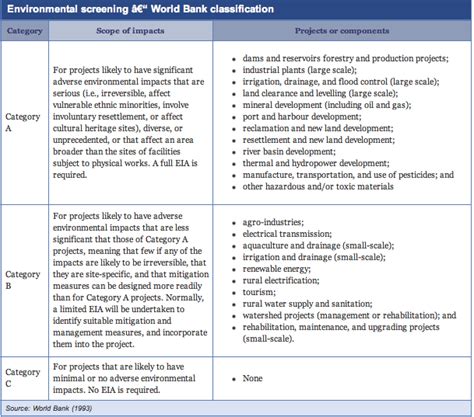Click 'them into the project.' line
This screenshot has height=417, width=474.
coord(93,344)
